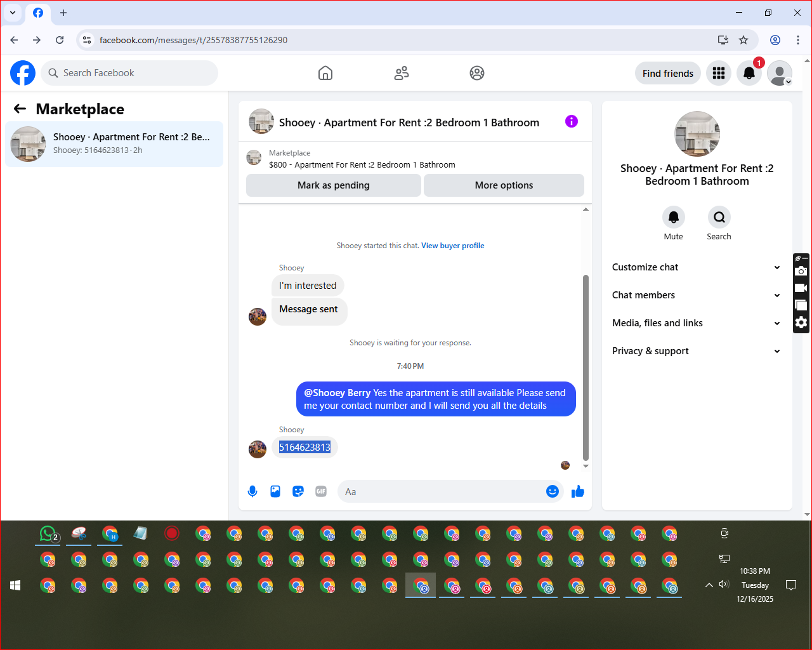Click the volume speaker tray icon
The width and height of the screenshot is (812, 650).
click(724, 584)
